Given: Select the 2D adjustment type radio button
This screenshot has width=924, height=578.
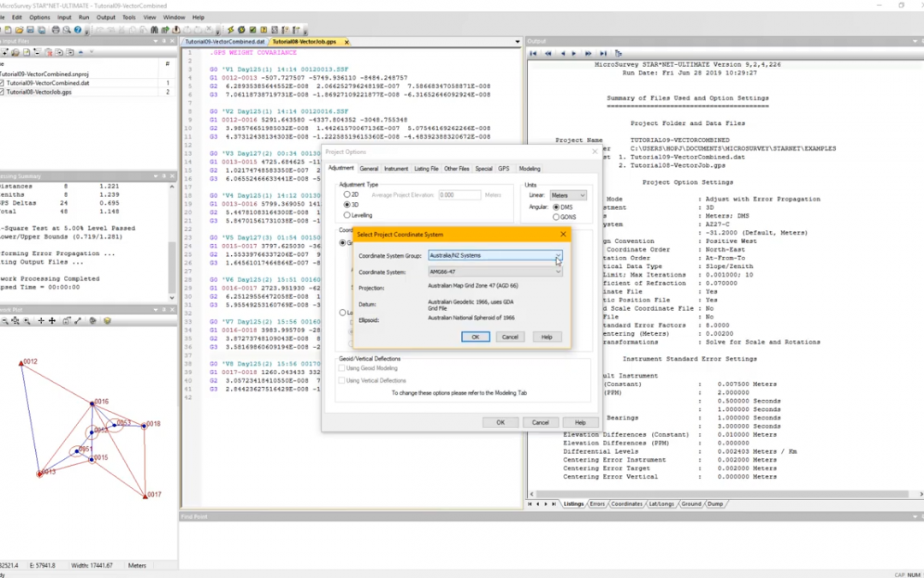Looking at the screenshot, I should click(346, 195).
